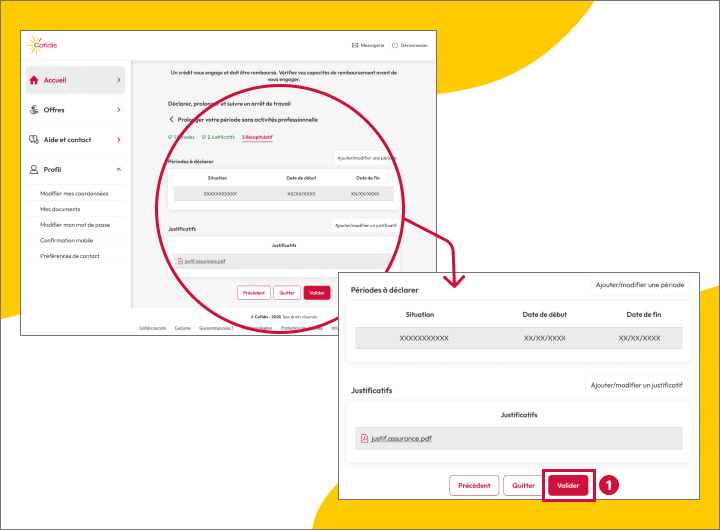Click the Accueil home icon in sidebar
The width and height of the screenshot is (720, 530).
34,80
